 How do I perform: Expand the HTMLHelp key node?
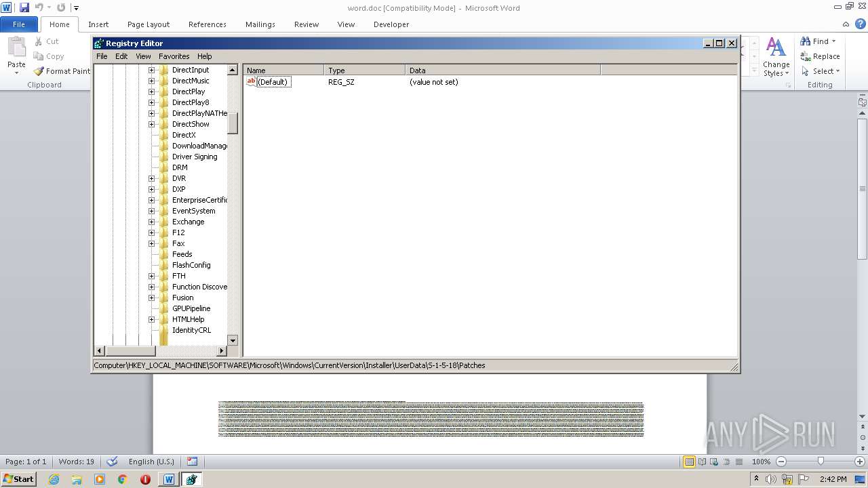[152, 319]
